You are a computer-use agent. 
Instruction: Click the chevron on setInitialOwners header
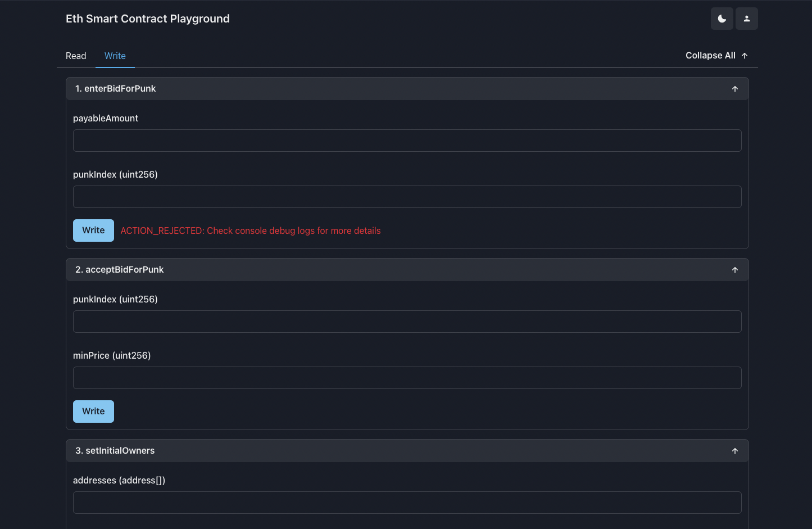(734, 450)
